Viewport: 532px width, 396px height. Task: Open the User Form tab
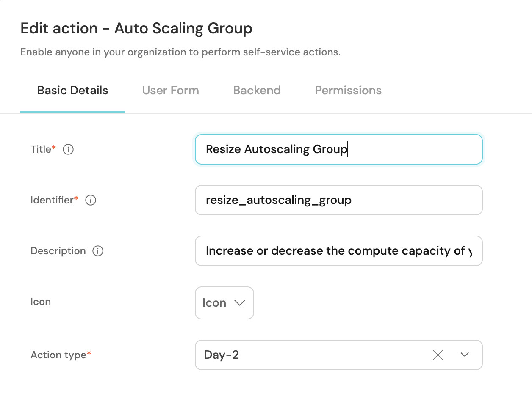point(170,91)
